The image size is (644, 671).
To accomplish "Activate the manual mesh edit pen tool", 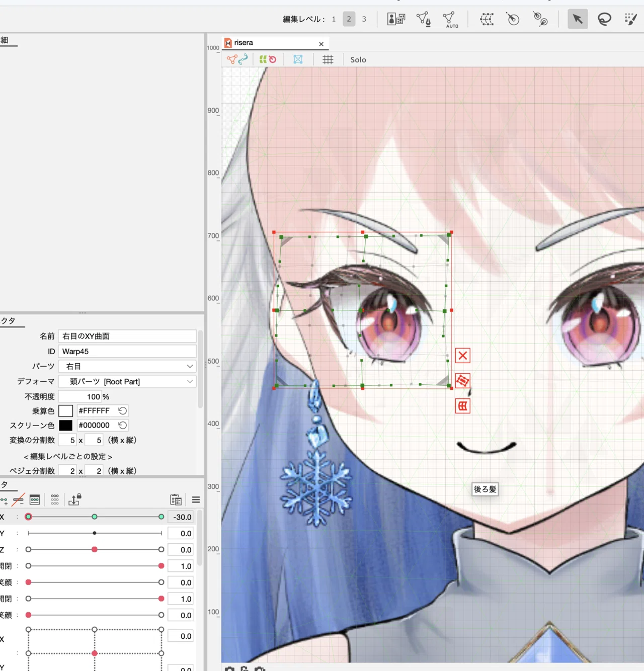I will coord(424,19).
